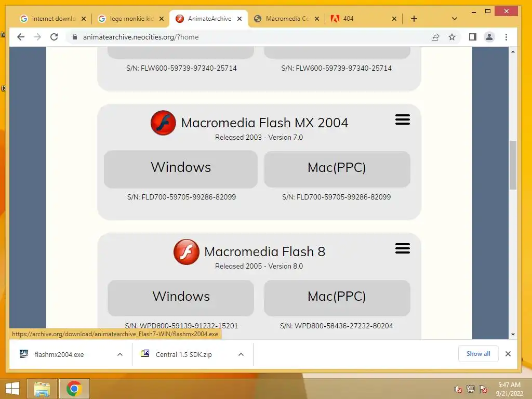
Task: Open the Action Center flag icon
Action: [483, 389]
